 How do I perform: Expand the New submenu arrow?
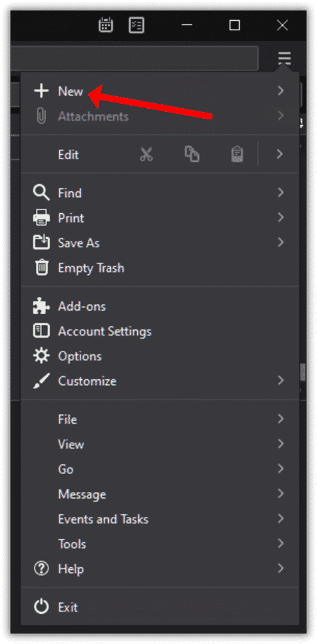tap(281, 91)
